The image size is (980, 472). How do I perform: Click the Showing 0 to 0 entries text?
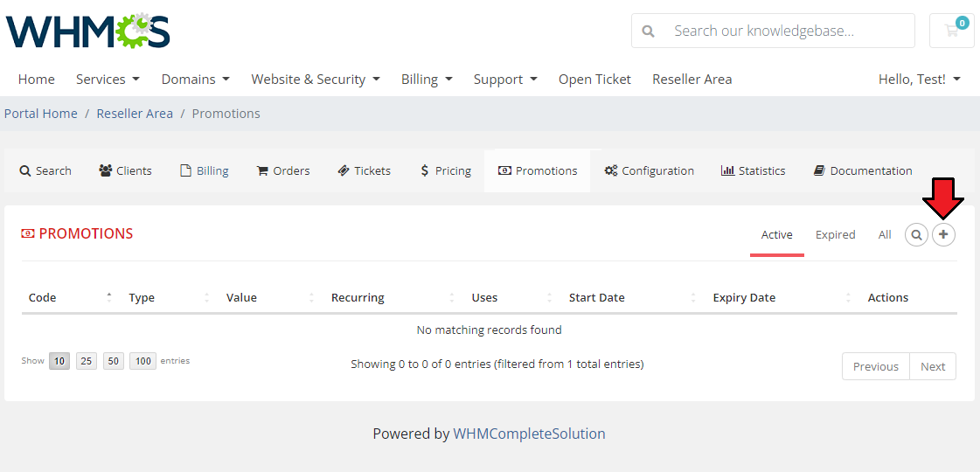tap(497, 364)
